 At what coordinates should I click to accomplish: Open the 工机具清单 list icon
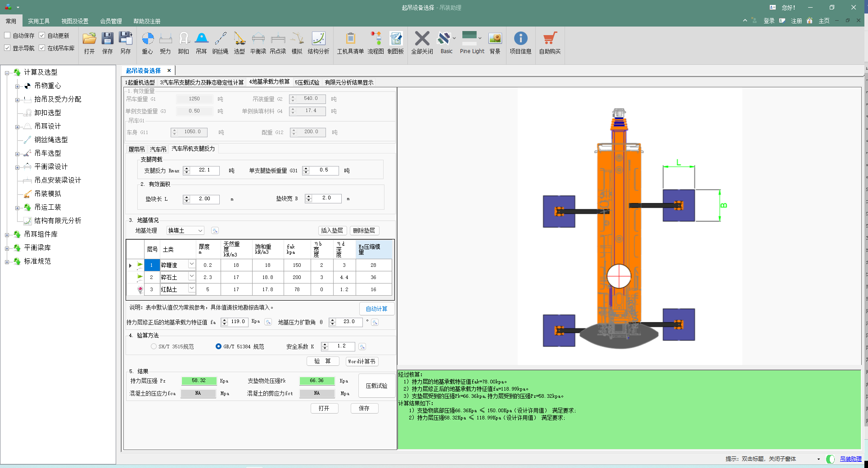pyautogui.click(x=351, y=39)
